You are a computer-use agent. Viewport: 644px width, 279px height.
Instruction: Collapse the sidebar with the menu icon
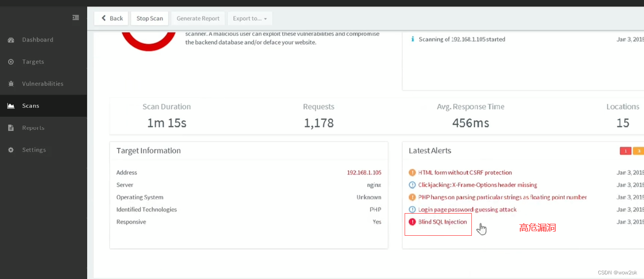pyautogui.click(x=76, y=17)
